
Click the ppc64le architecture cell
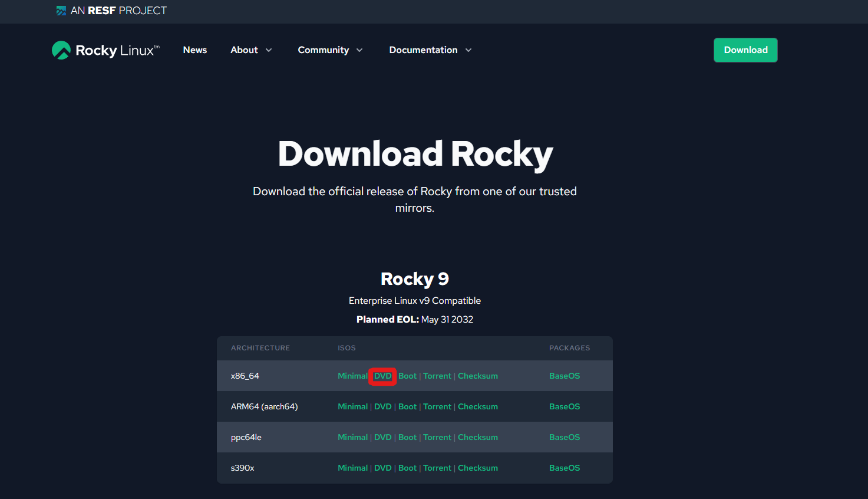coord(246,437)
